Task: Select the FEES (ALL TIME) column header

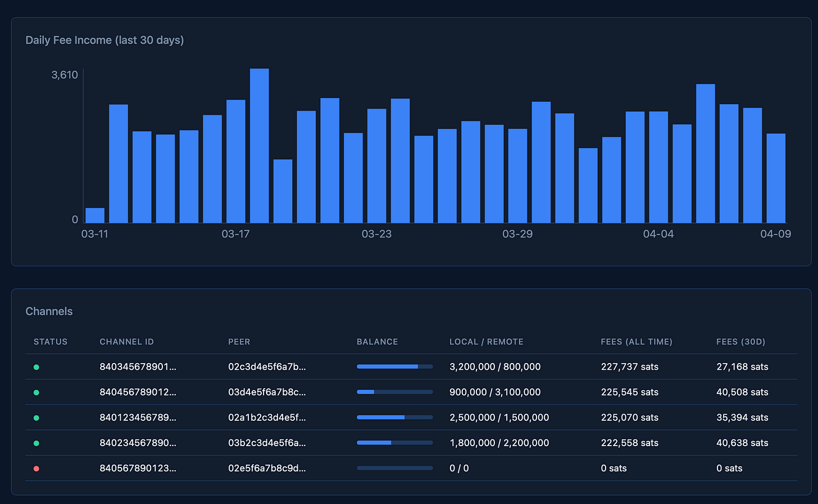Action: (x=637, y=342)
